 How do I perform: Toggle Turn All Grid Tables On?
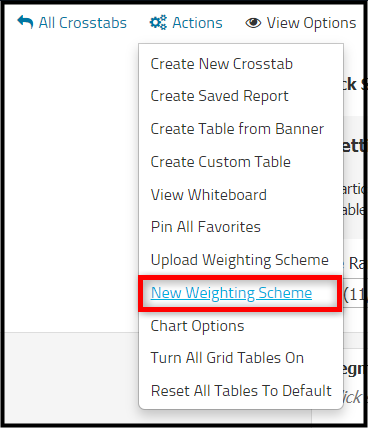(x=227, y=358)
